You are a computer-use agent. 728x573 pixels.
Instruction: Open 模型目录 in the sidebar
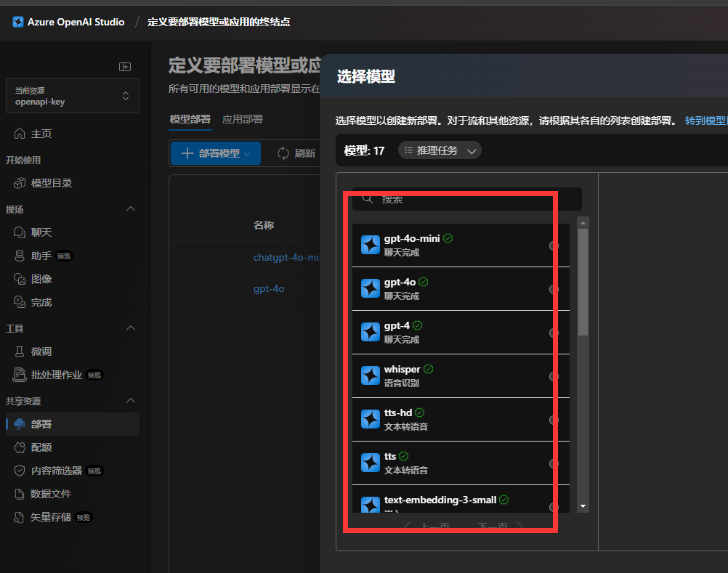pyautogui.click(x=73, y=183)
